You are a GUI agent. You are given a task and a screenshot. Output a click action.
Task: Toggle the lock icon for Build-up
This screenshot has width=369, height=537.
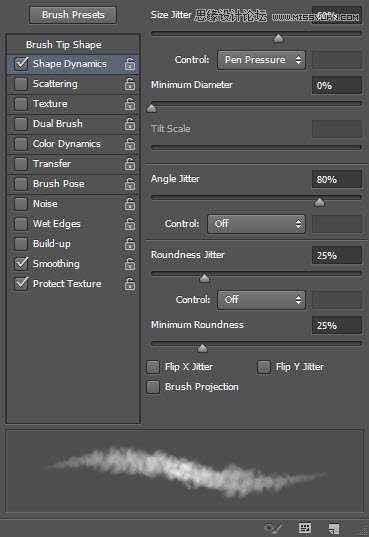[x=130, y=244]
